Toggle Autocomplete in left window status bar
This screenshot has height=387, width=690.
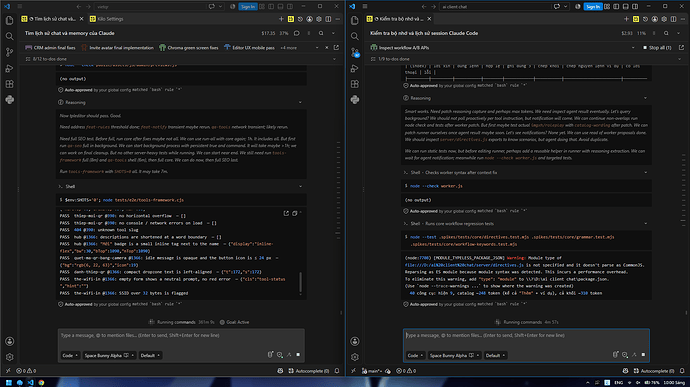tap(308, 371)
